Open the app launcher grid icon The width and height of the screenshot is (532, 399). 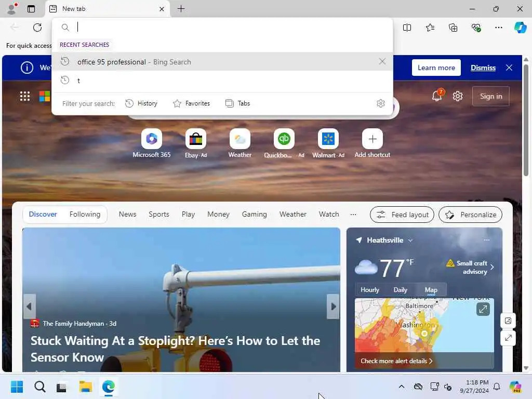pos(25,96)
